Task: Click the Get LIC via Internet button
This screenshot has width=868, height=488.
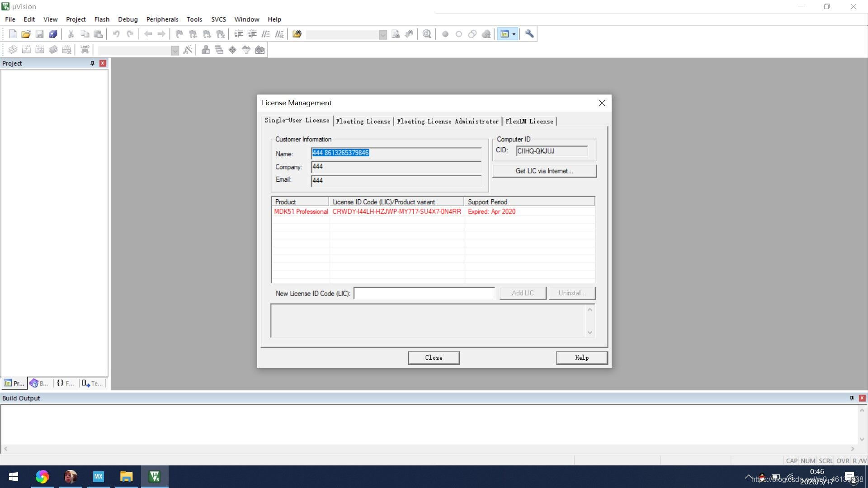Action: click(544, 171)
